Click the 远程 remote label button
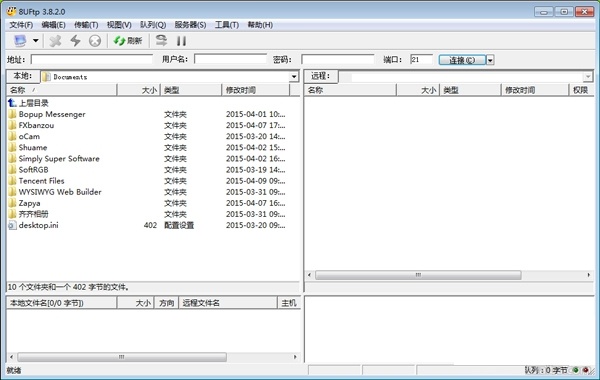The image size is (600, 380). coord(321,76)
